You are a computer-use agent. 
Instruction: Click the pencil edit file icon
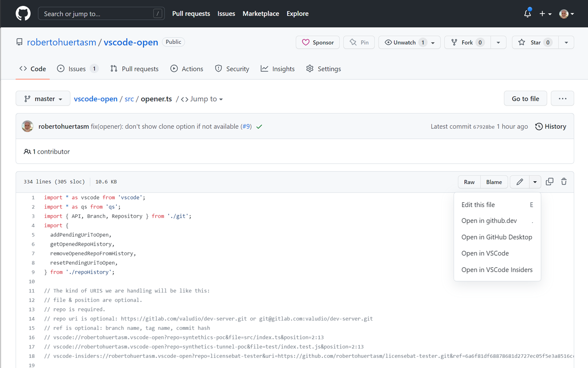(520, 182)
